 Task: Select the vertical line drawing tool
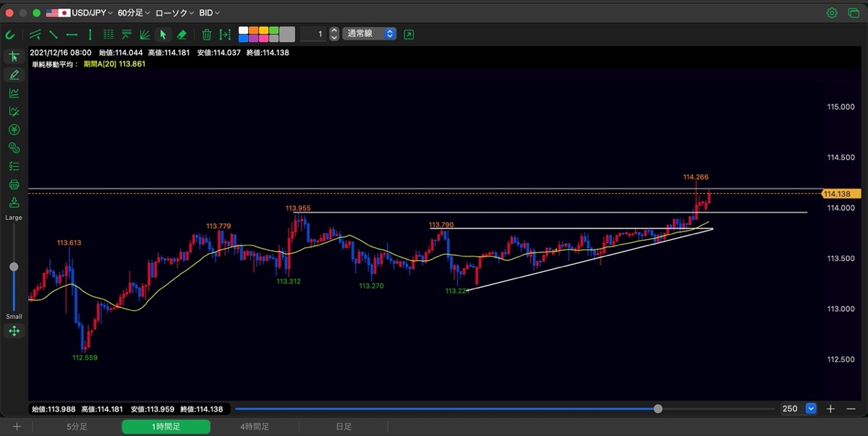pyautogui.click(x=90, y=34)
